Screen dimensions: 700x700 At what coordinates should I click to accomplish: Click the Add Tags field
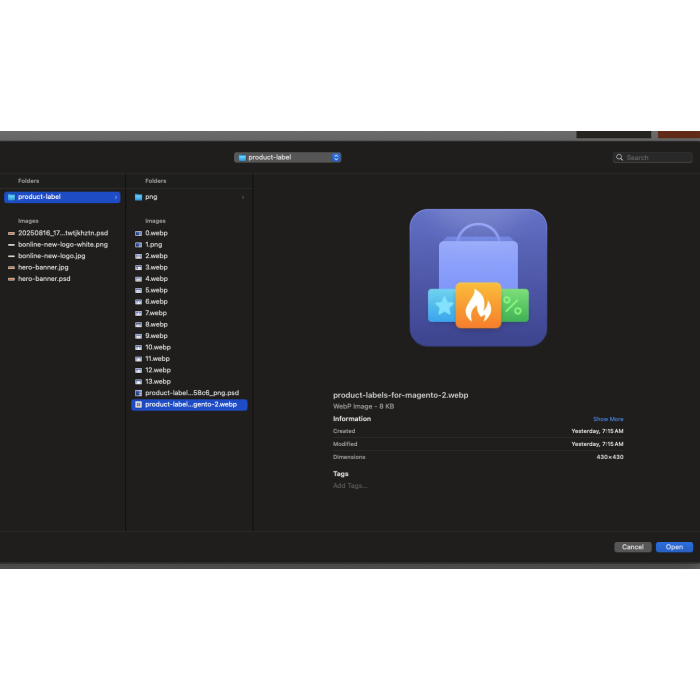pos(350,486)
